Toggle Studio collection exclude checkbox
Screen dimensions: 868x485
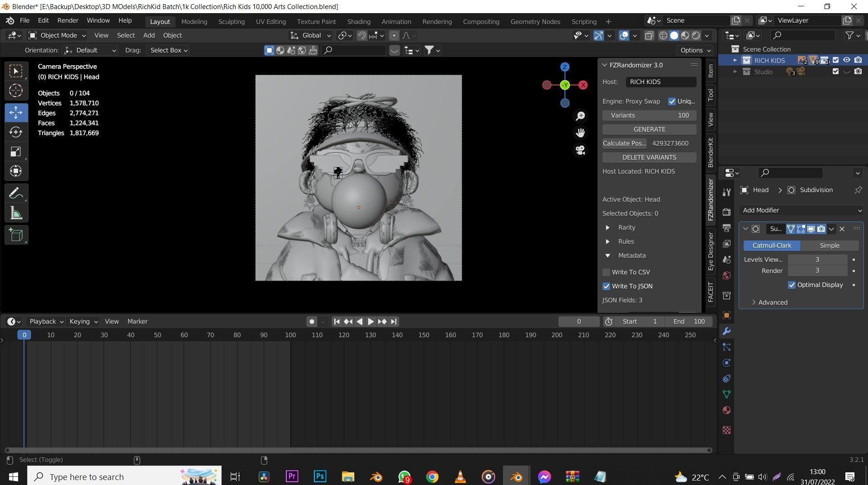[x=835, y=71]
